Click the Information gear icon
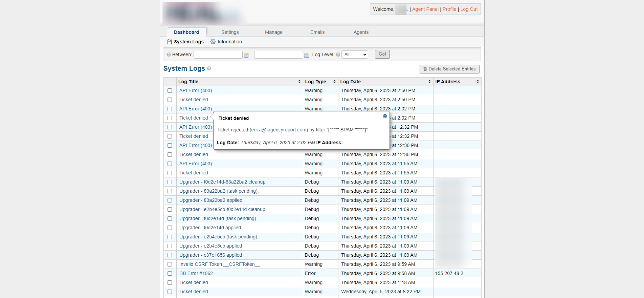Image resolution: width=644 pixels, height=298 pixels. pyautogui.click(x=213, y=42)
